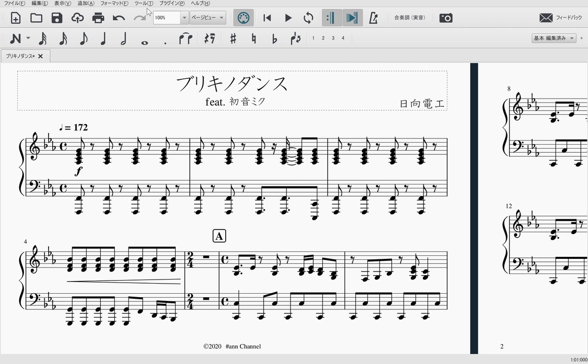The width and height of the screenshot is (588, 364).
Task: Apply a flat accidental
Action: [275, 38]
